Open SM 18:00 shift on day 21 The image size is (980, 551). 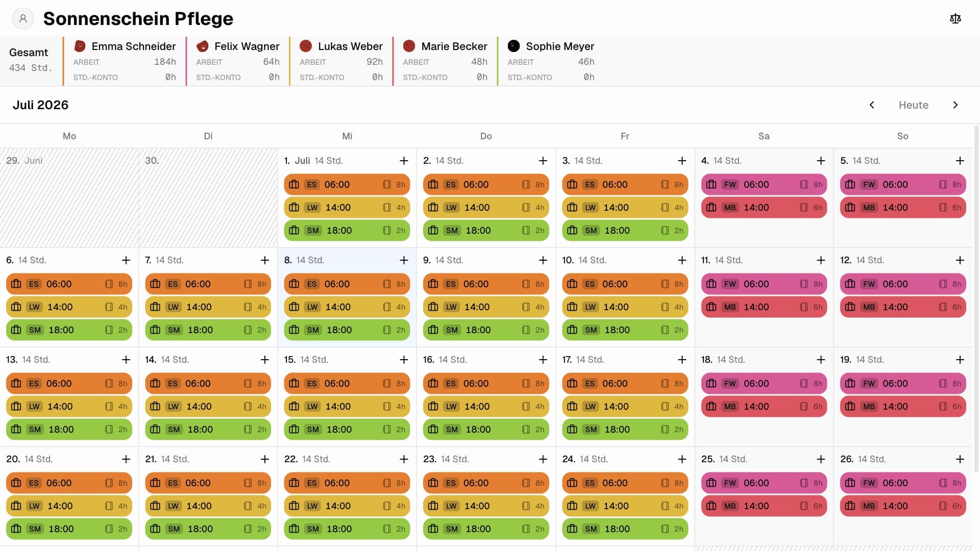(x=208, y=529)
